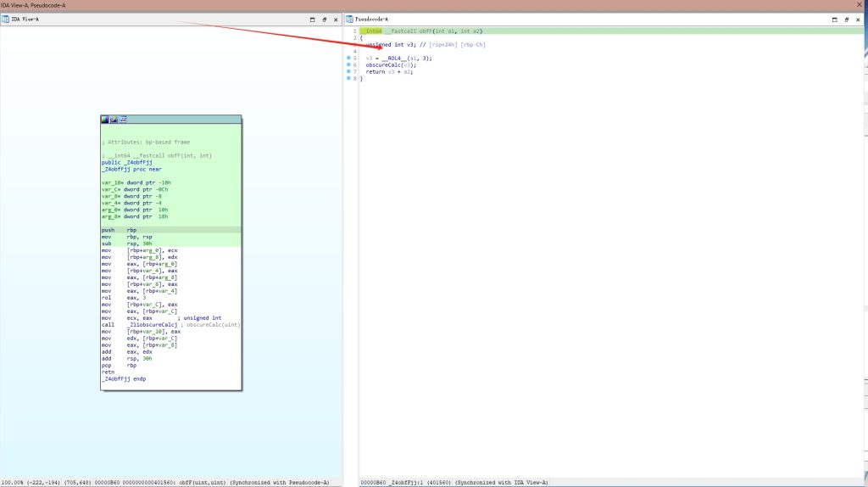Toggle breakpoint dot on pseudocode line 8
Screen dimensions: 868x487
click(x=348, y=79)
